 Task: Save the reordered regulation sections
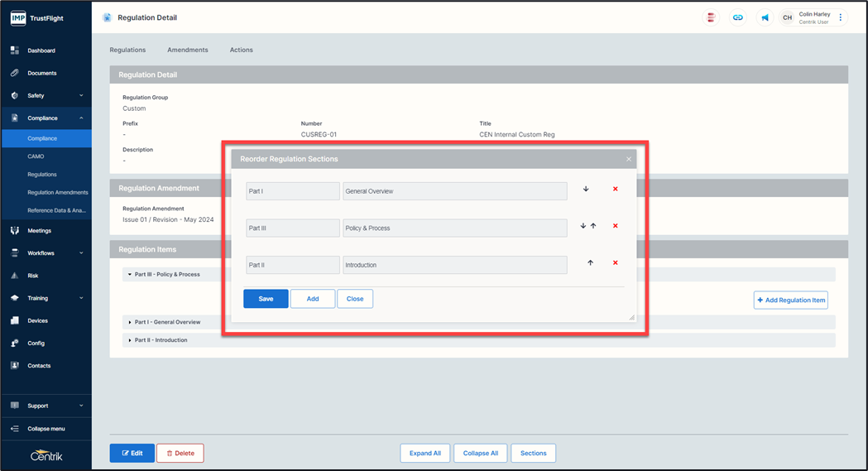266,299
